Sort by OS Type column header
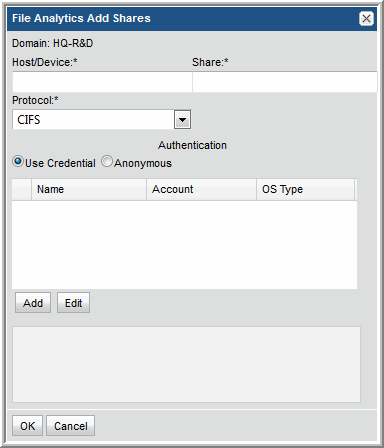Viewport: 384px width, 448px height. [305, 189]
